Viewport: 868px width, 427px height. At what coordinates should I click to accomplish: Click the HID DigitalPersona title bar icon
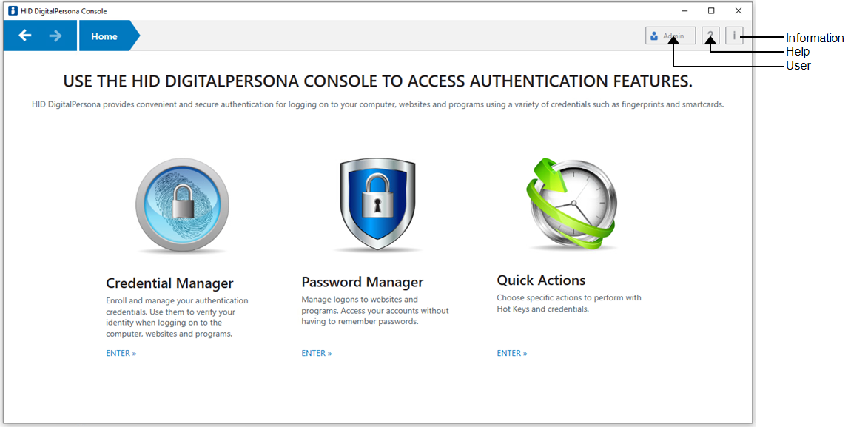pos(13,11)
